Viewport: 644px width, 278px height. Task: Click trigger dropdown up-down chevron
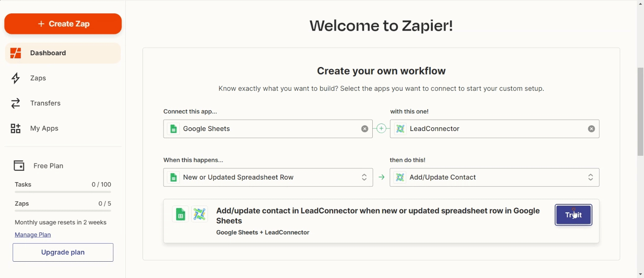point(364,178)
